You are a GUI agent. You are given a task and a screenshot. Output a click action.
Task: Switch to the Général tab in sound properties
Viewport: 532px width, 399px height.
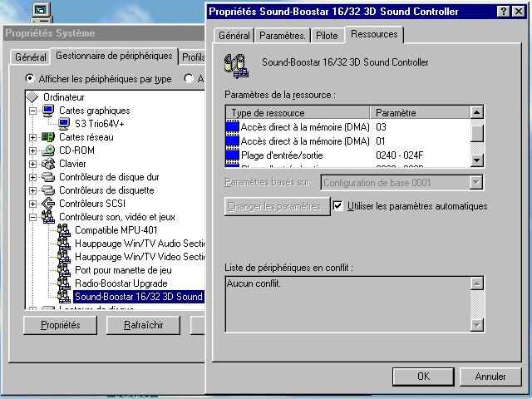pyautogui.click(x=234, y=35)
